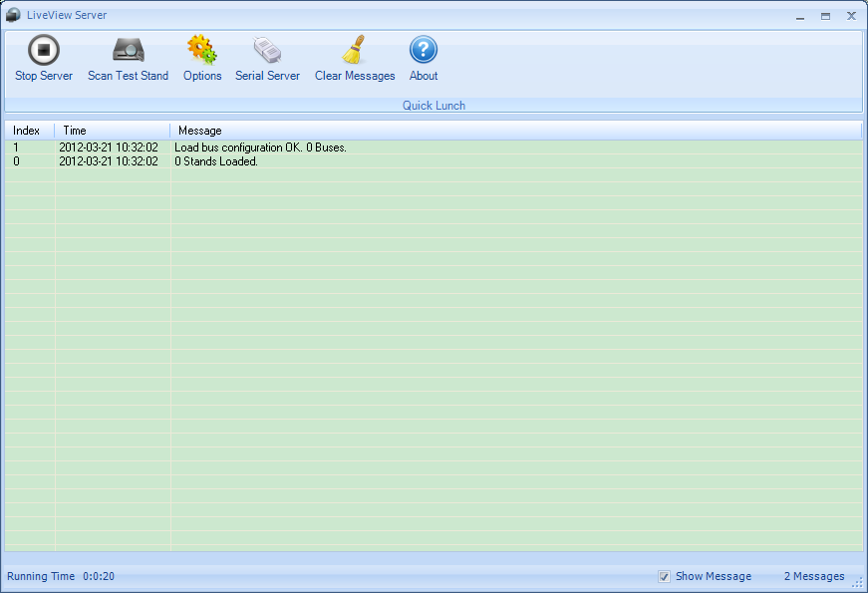Click the 2 Messages status counter

(814, 576)
